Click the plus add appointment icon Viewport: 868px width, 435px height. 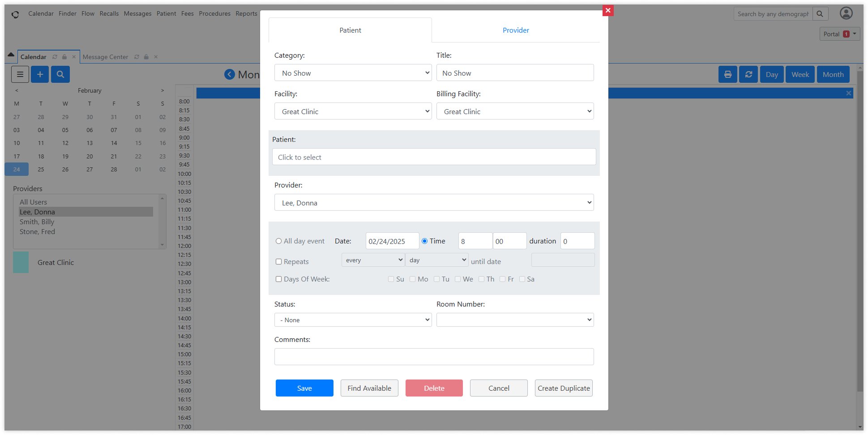40,74
